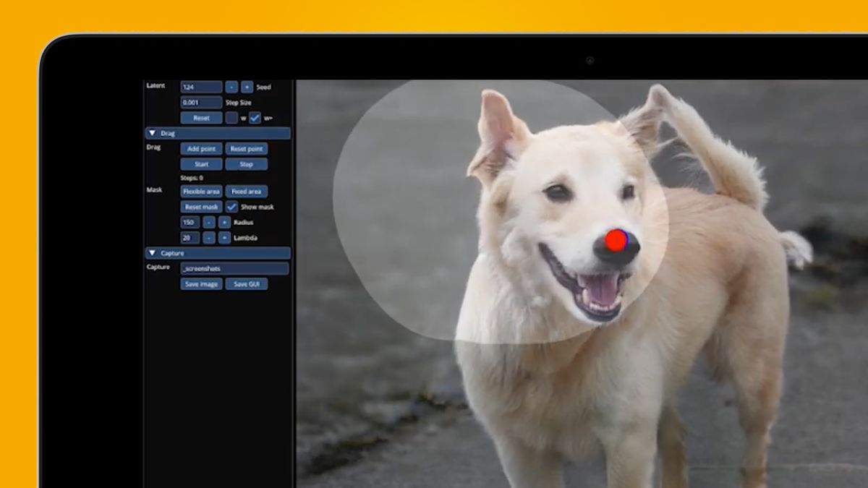The image size is (868, 488).
Task: Enable the w checkbox
Action: pos(231,118)
